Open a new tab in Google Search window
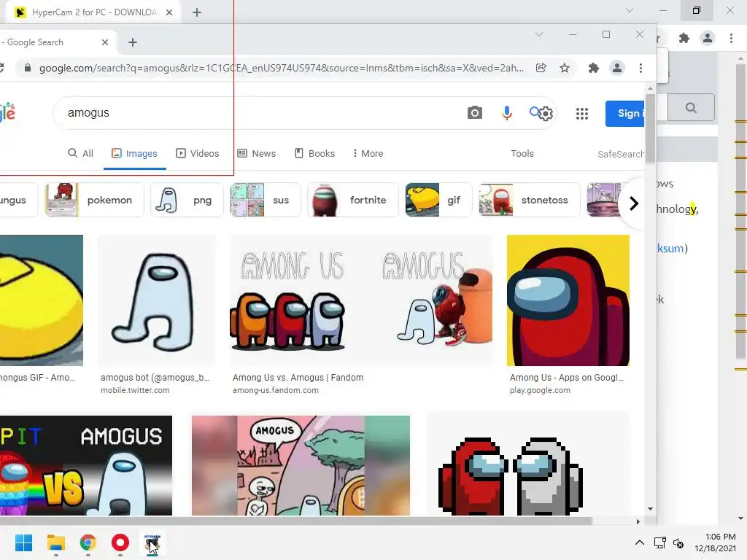 point(133,42)
